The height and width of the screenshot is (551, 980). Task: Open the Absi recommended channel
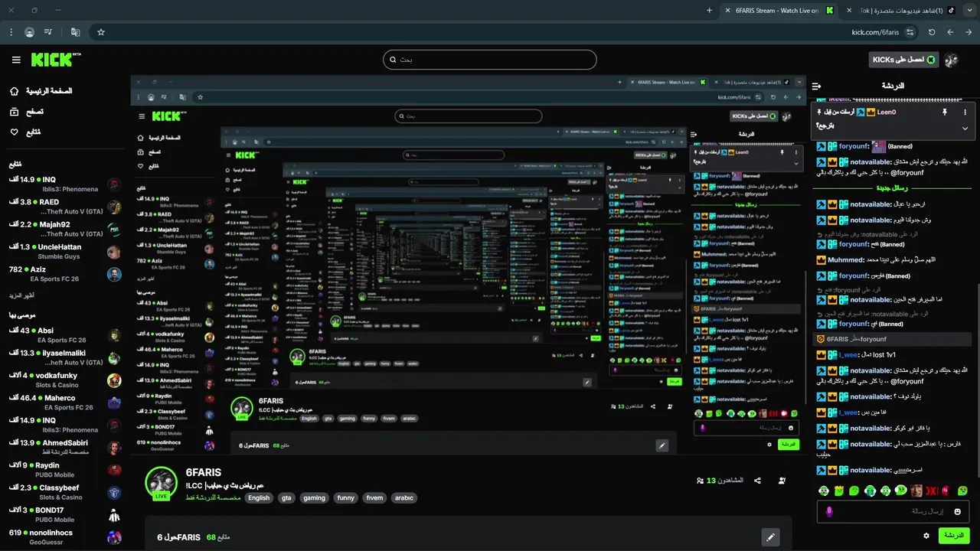point(65,335)
